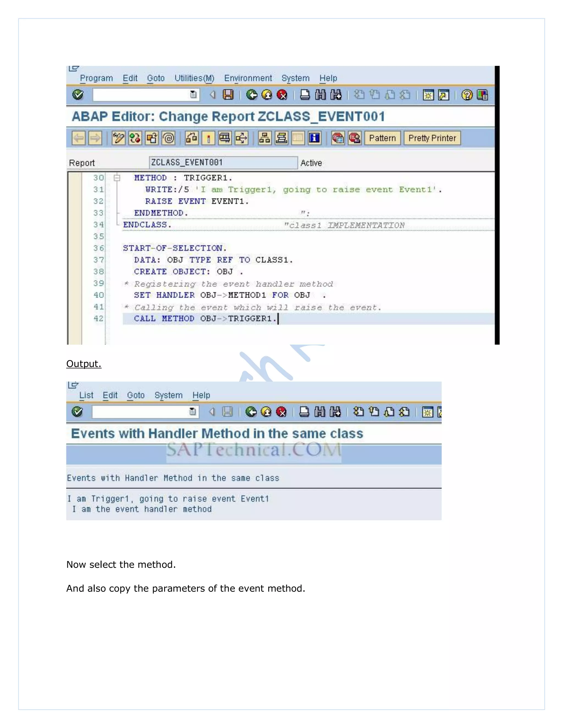
Task: Click the Enhance spiral icon
Action: pos(169,138)
